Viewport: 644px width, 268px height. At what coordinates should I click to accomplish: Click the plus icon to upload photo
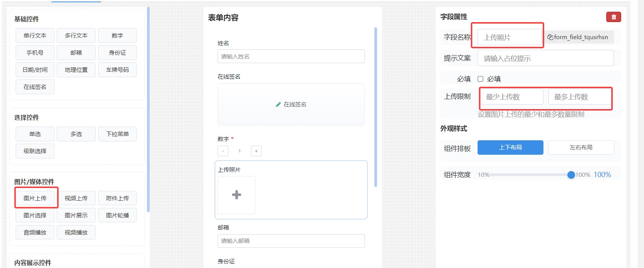(237, 195)
